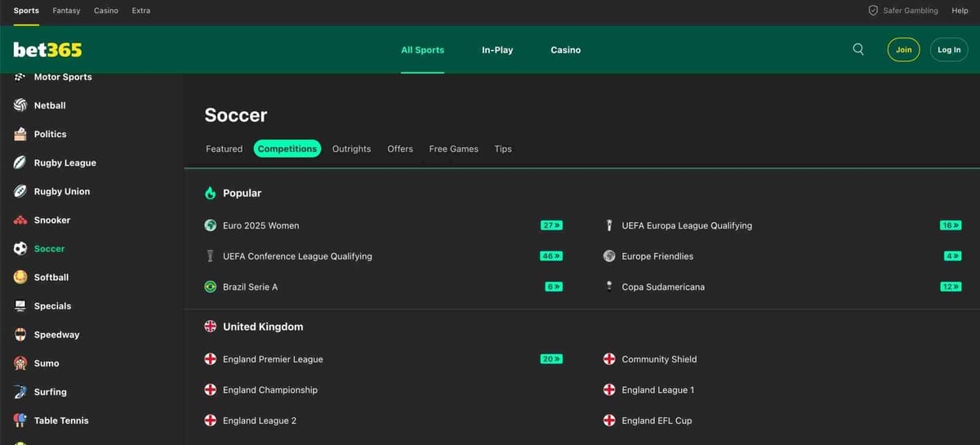Image resolution: width=980 pixels, height=445 pixels.
Task: Open Brazil Serie A competition
Action: tap(250, 287)
